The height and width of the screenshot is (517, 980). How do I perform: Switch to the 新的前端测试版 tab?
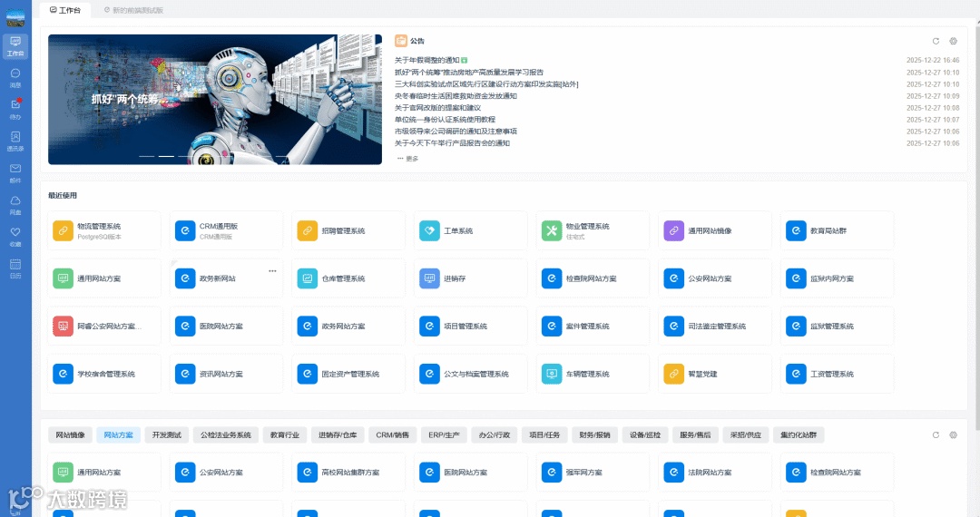133,10
